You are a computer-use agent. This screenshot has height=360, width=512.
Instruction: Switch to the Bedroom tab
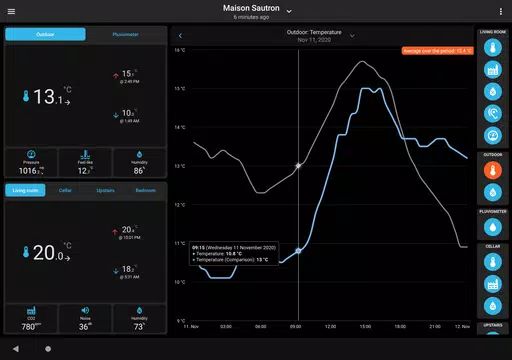coord(146,190)
